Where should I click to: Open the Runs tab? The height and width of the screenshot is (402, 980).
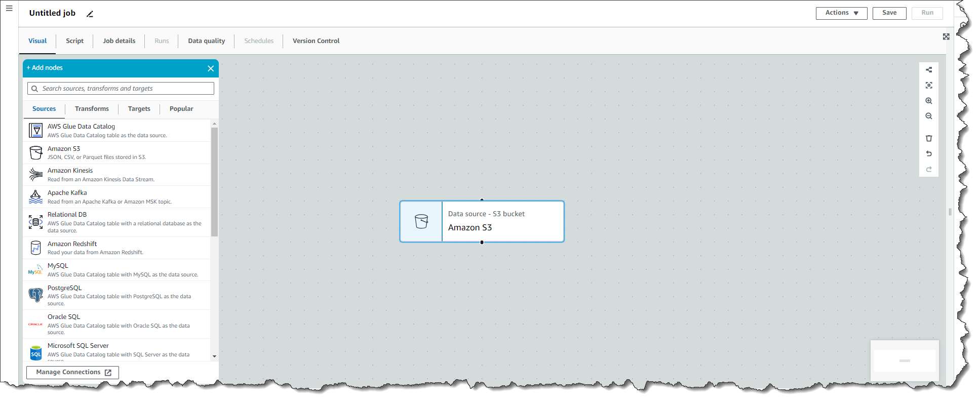click(162, 41)
